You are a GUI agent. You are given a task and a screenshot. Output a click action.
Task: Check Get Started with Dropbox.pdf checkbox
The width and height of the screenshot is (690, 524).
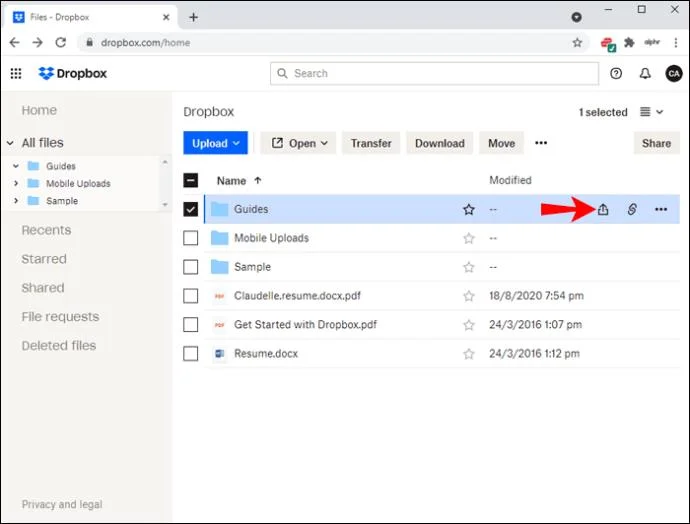[x=191, y=325]
